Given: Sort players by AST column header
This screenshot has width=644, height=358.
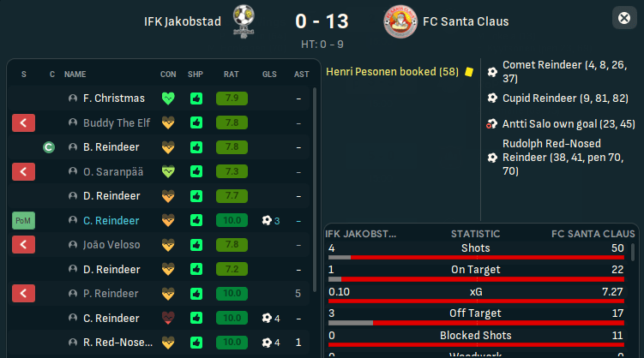Looking at the screenshot, I should 301,75.
